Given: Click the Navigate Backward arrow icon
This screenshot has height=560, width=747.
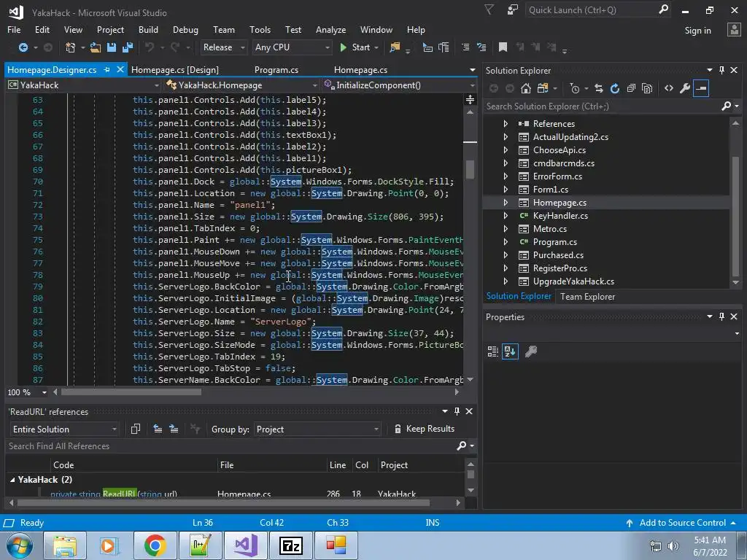Looking at the screenshot, I should click(x=23, y=47).
